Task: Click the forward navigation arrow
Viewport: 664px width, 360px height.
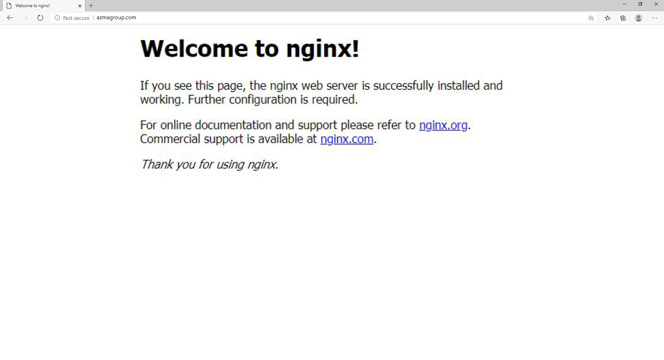Action: [25, 18]
